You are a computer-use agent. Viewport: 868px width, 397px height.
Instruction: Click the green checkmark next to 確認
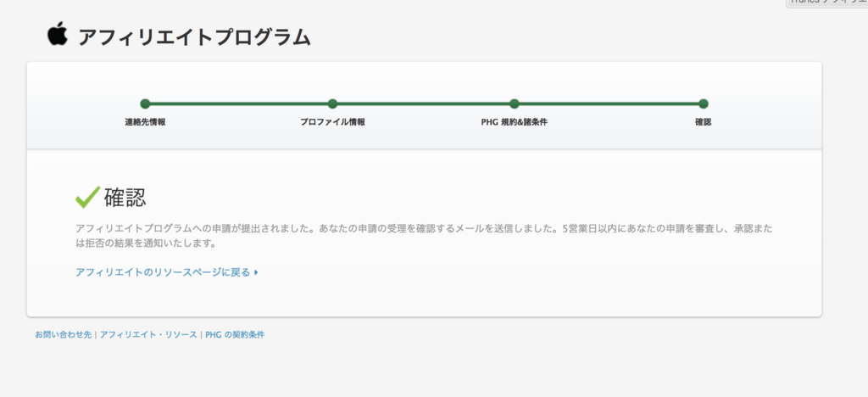[87, 197]
